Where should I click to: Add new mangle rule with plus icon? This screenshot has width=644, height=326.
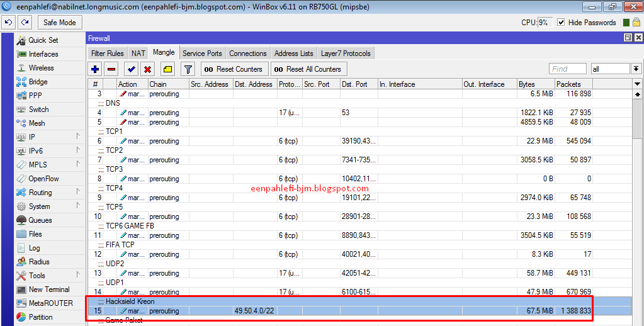(x=95, y=69)
